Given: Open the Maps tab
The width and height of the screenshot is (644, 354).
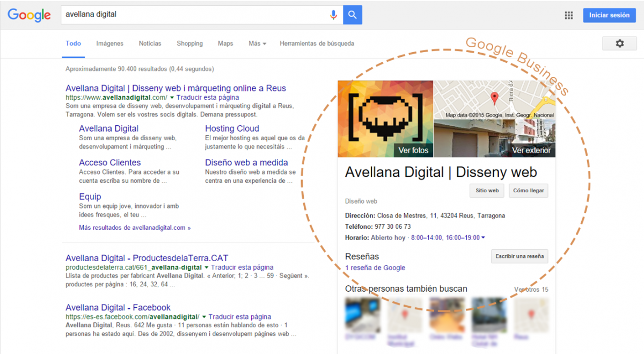Looking at the screenshot, I should (x=225, y=44).
